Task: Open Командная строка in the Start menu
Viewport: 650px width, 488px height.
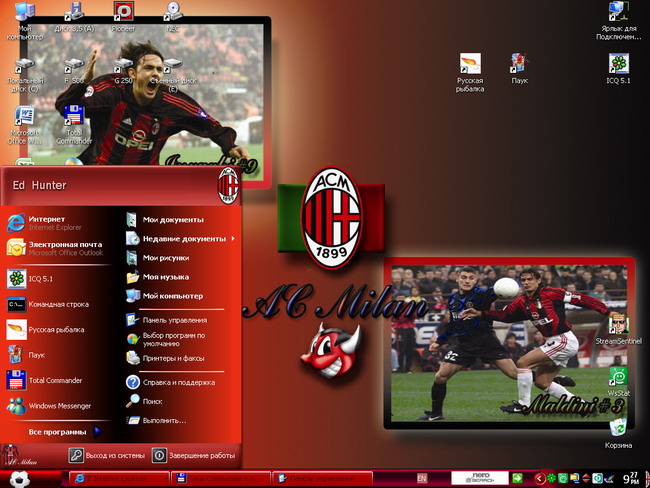Action: tap(56, 304)
